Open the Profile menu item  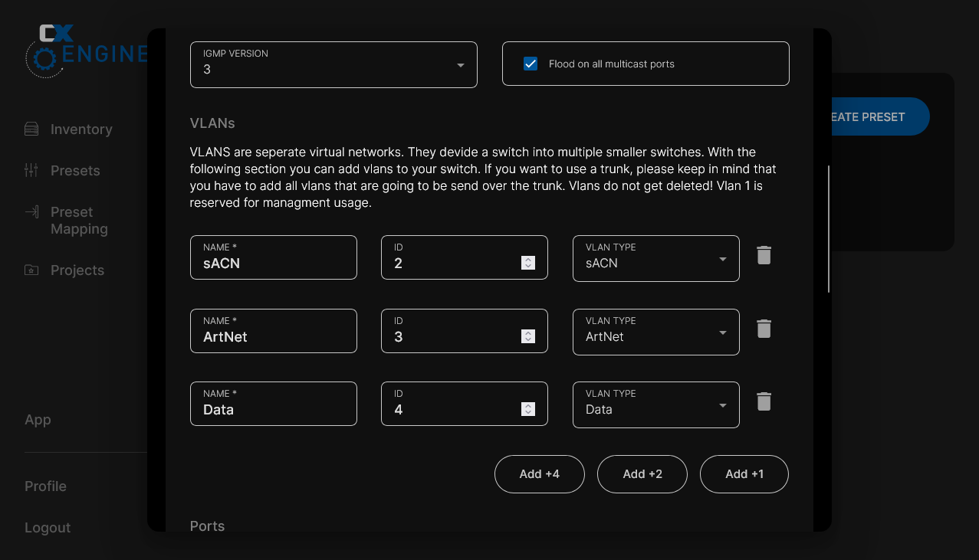(45, 486)
